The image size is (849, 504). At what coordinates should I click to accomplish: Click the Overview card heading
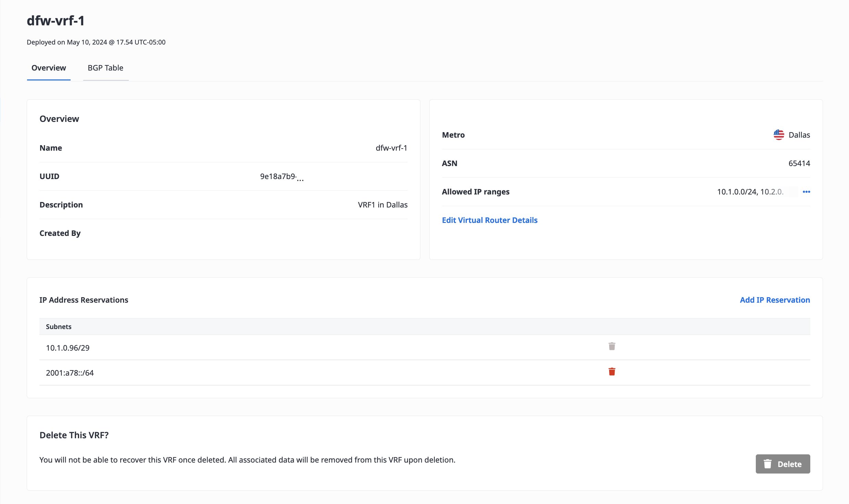(x=59, y=119)
